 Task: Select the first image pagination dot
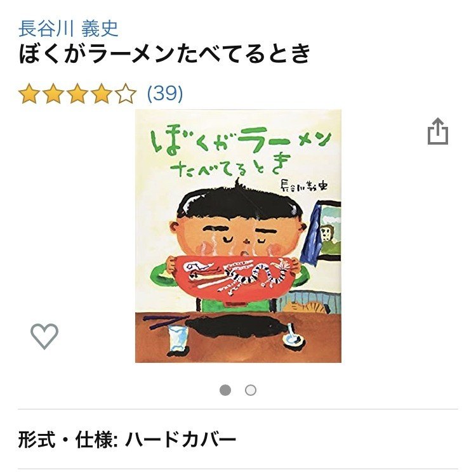pyautogui.click(x=225, y=390)
